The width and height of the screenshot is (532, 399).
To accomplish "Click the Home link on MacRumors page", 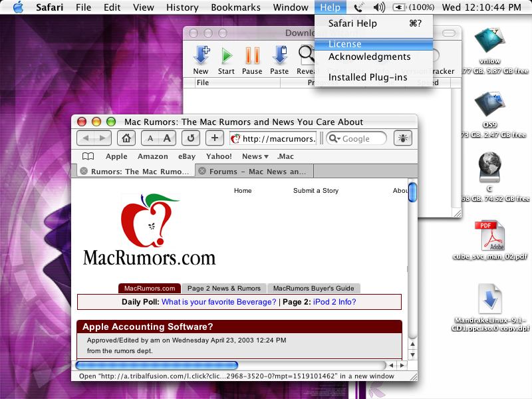I will 243,191.
